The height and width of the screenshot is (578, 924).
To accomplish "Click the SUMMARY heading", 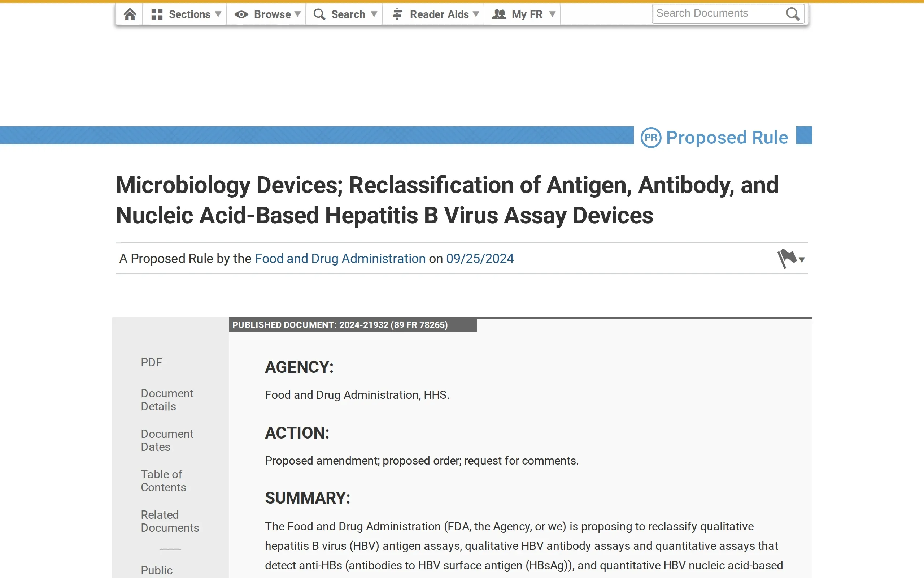I will pyautogui.click(x=308, y=498).
